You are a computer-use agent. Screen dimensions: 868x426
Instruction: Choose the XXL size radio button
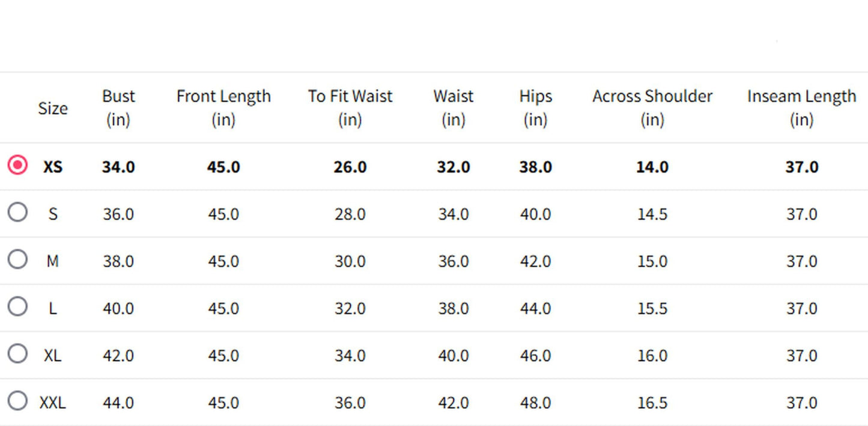tap(17, 400)
